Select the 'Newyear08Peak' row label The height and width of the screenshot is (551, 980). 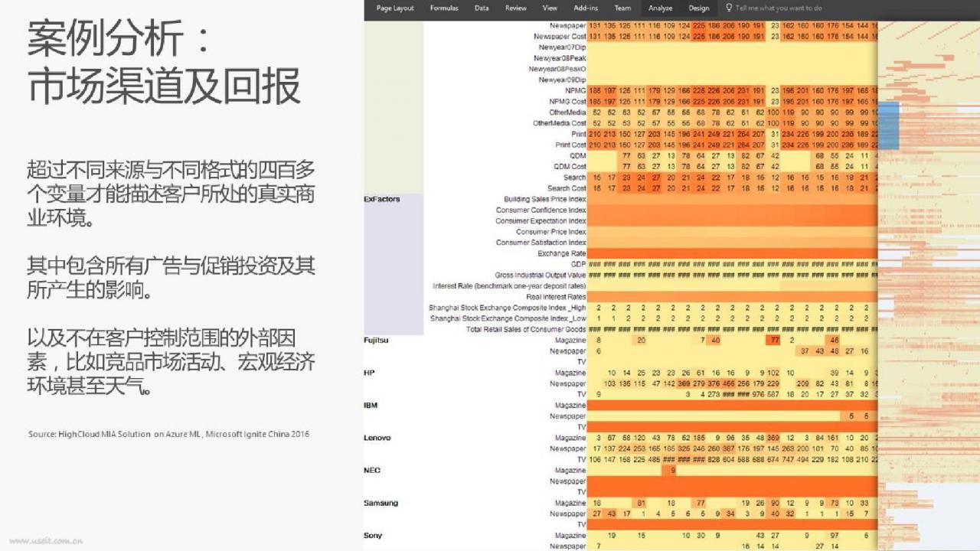pos(560,58)
